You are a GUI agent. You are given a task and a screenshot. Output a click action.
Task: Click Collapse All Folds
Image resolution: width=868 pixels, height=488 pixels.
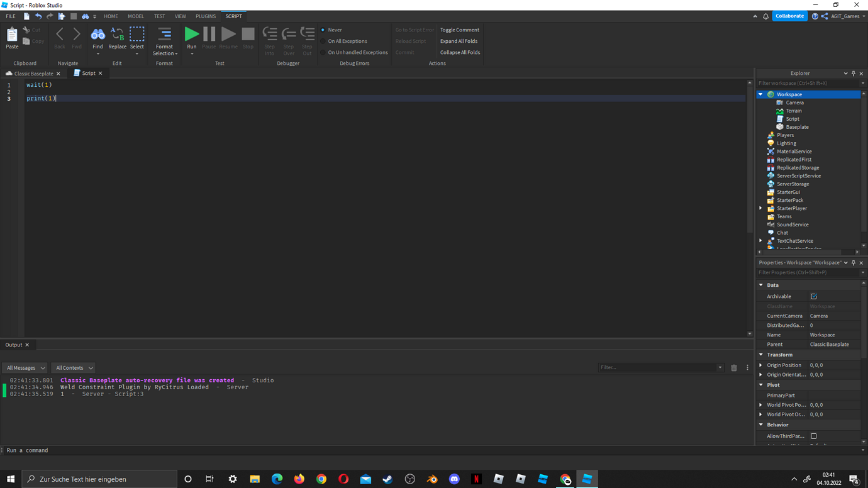(x=460, y=52)
